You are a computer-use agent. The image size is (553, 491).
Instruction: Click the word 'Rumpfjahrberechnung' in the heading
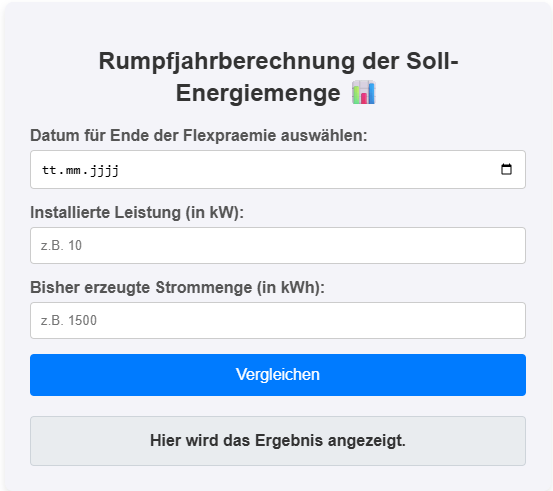pyautogui.click(x=227, y=62)
